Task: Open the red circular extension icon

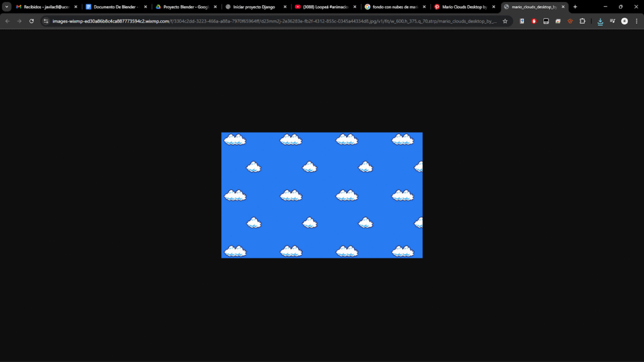Action: [x=534, y=21]
